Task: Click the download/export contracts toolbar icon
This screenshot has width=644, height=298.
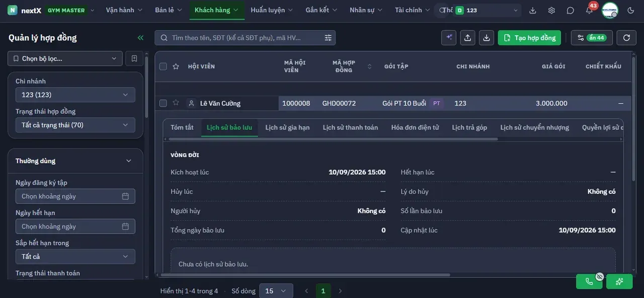Action: coord(486,38)
